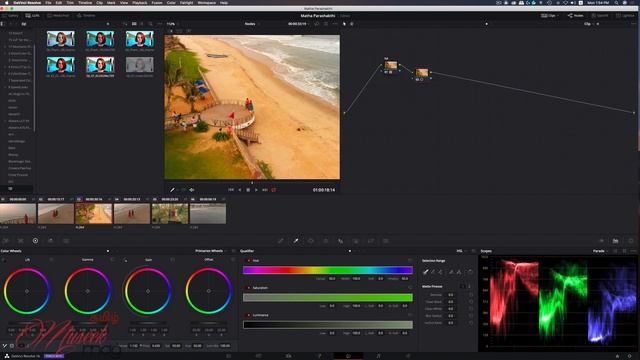Reset the Gain color wheel

173,260
